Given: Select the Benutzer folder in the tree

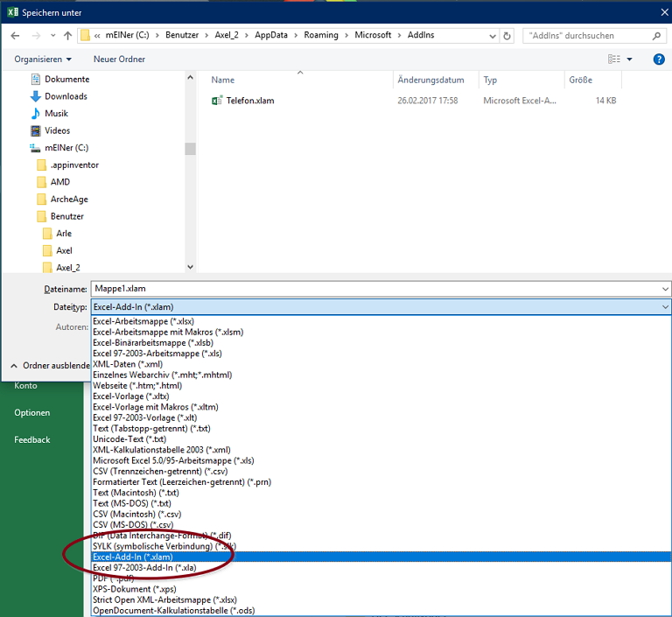Looking at the screenshot, I should pyautogui.click(x=67, y=216).
